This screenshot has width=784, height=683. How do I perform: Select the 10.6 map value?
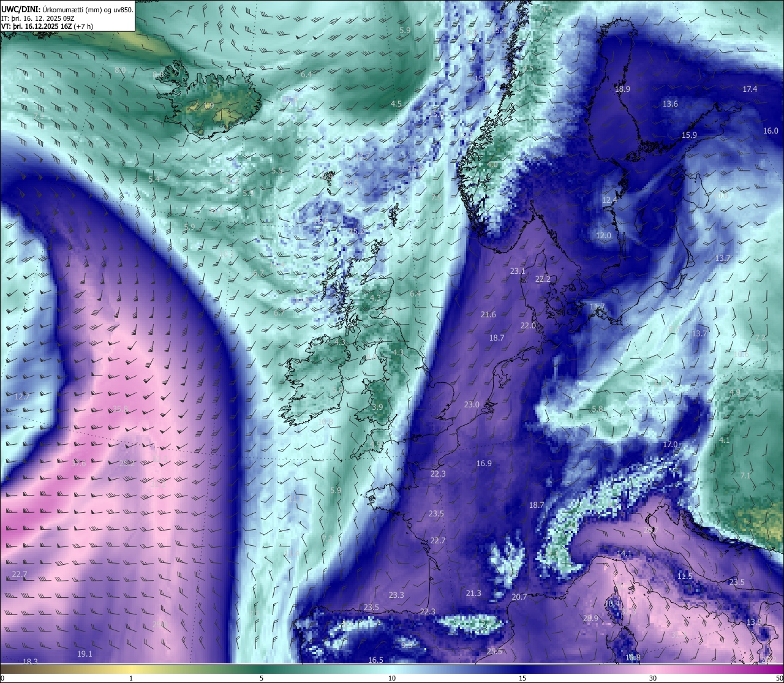741,354
